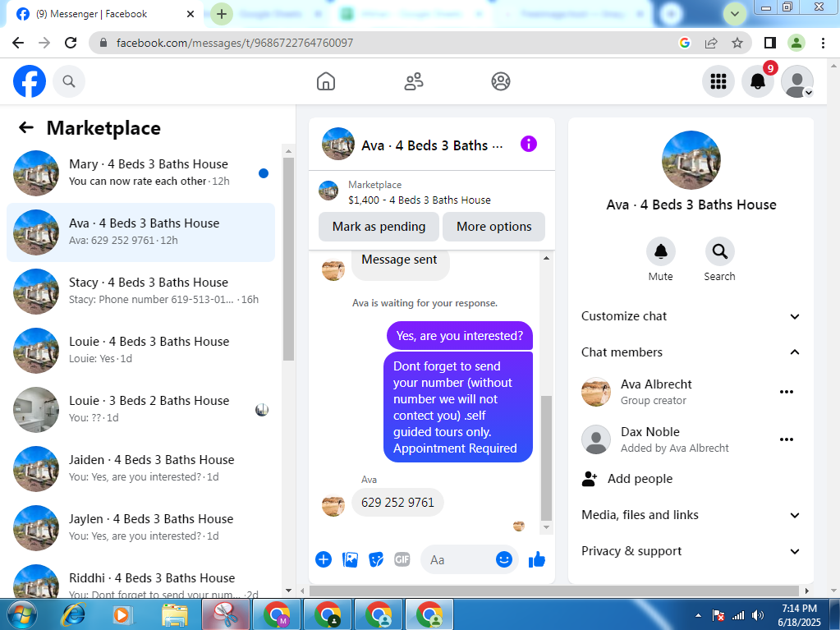Open Louie's 3 Beds 2 Baths House conversation

coord(141,410)
